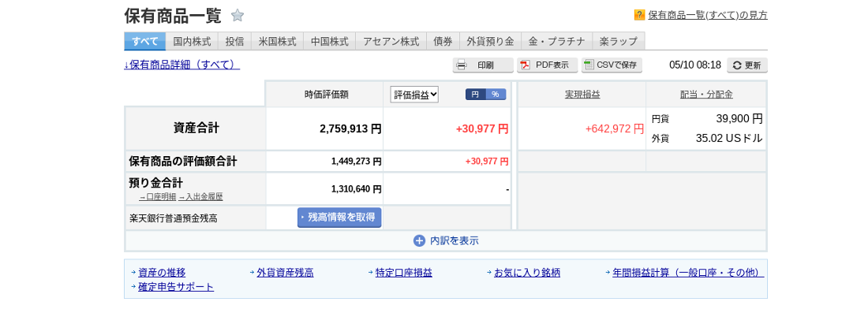Expand 内訳を表示 breakdown
Screen dimensions: 868x309
[x=446, y=241]
